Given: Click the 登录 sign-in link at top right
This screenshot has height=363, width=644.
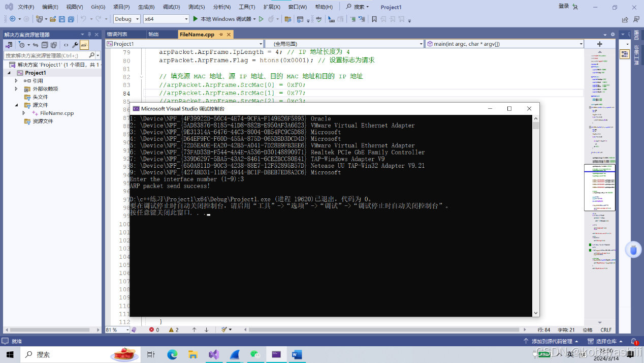Looking at the screenshot, I should (x=564, y=7).
